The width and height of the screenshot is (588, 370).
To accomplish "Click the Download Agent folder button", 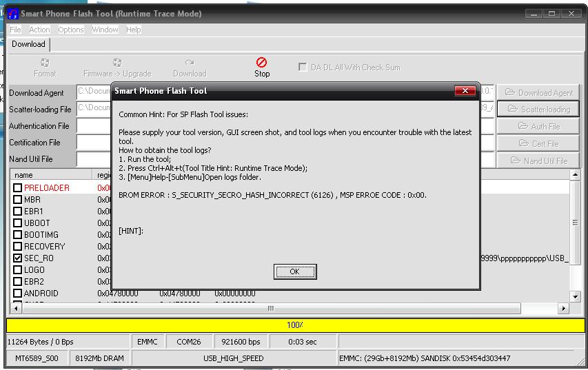I will 538,92.
